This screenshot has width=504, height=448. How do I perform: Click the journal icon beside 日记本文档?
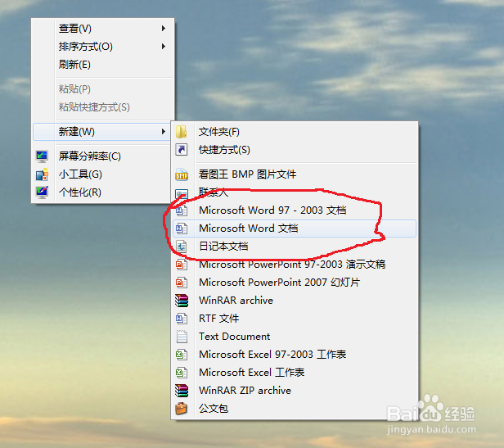182,247
